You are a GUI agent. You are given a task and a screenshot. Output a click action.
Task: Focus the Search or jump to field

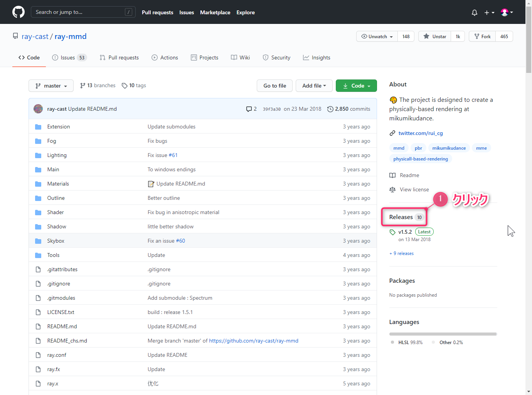point(83,12)
